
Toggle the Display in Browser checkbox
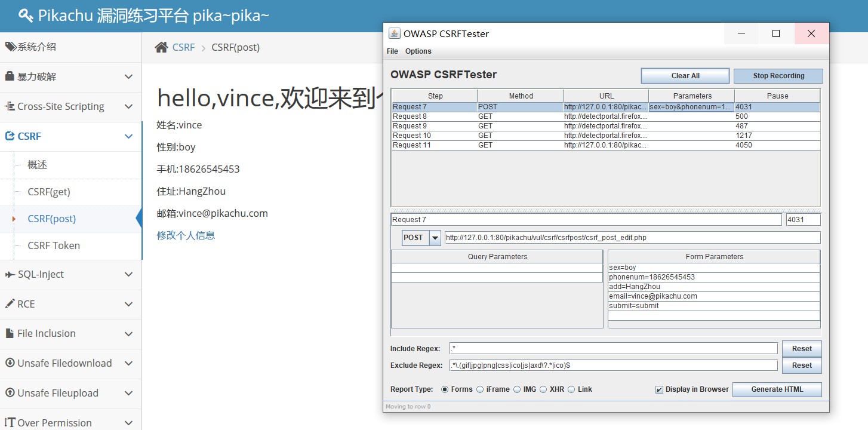click(659, 389)
